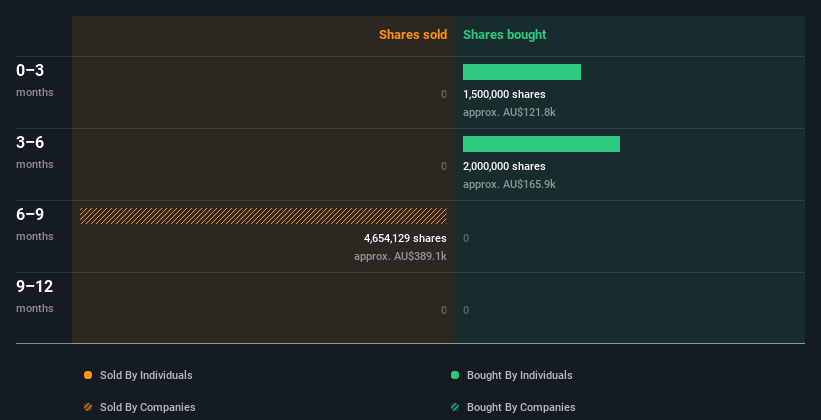
Task: Select the Sold By Individuals legend label
Action: 146,375
